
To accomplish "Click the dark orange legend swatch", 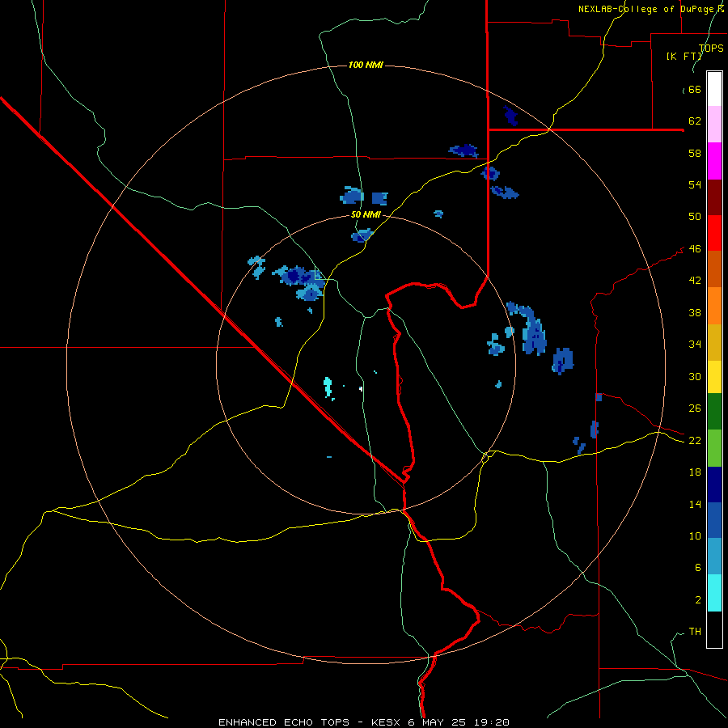I will click(714, 269).
